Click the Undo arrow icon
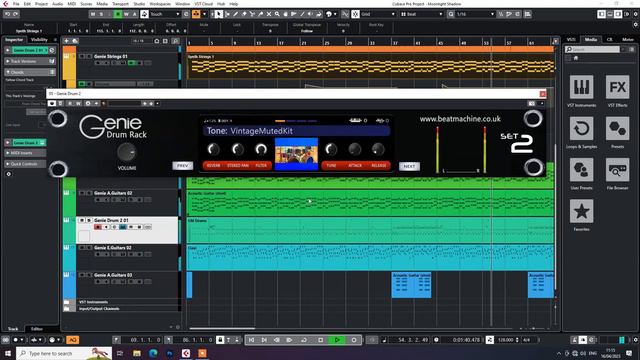The image size is (640, 360). (x=7, y=14)
